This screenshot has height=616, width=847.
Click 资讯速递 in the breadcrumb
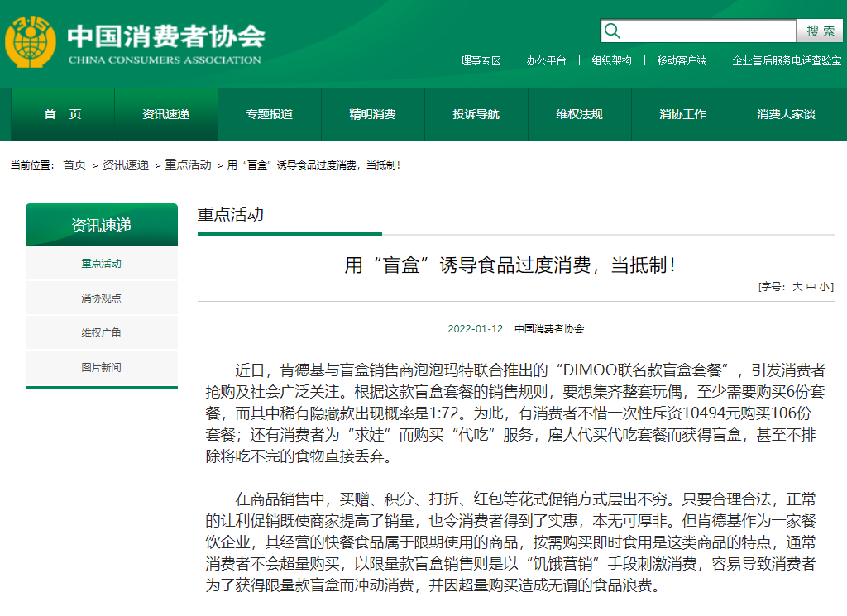tap(126, 165)
